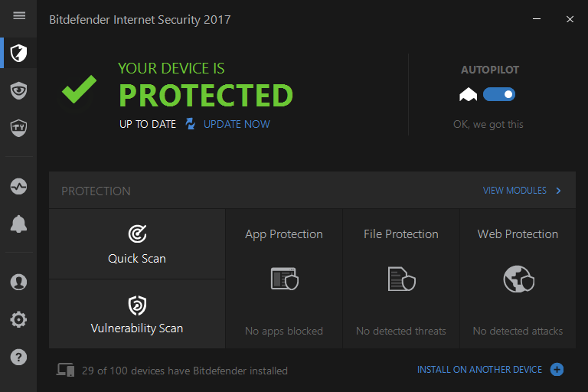The image size is (588, 392).
Task: Click Install on Another Device plus icon
Action: (557, 370)
